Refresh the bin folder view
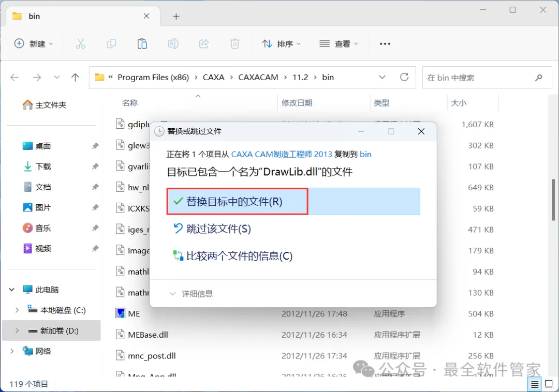This screenshot has width=559, height=392. pos(404,77)
